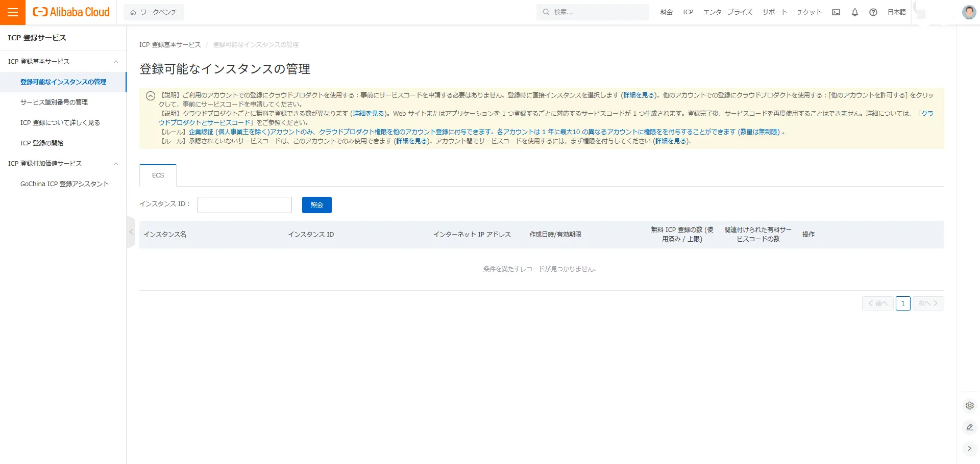
Task: Click the settings gear icon on right edge
Action: click(970, 405)
